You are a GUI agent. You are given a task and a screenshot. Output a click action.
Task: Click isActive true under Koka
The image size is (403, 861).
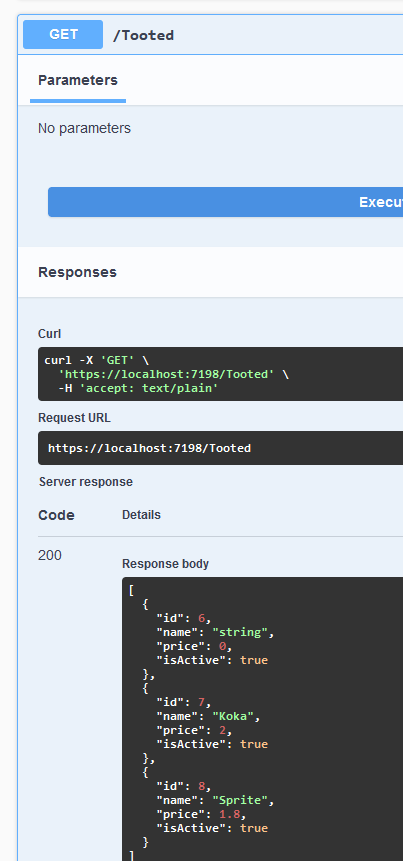coord(212,744)
